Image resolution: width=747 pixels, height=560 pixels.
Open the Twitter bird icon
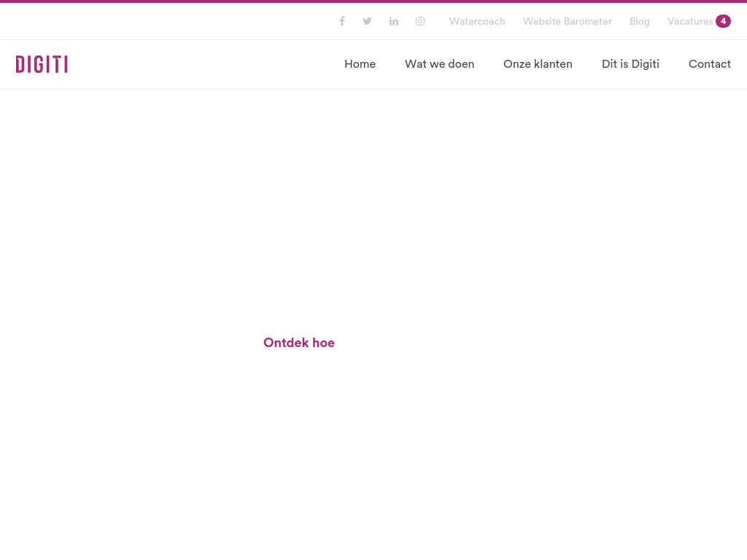(367, 21)
